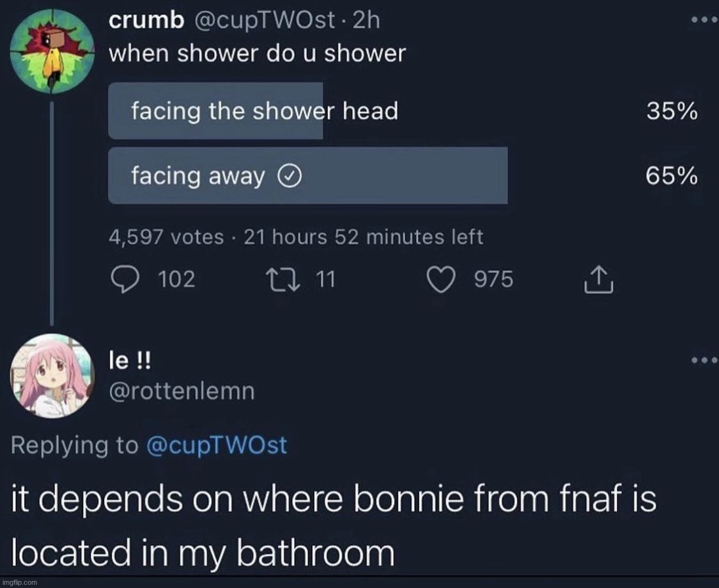Click the '2h' timestamp on crumb's tweet
The width and height of the screenshot is (719, 588).
pos(366,19)
